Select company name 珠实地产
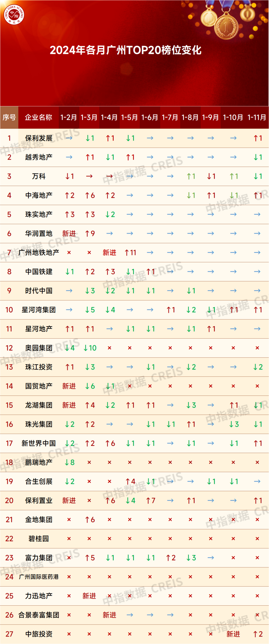 click(x=39, y=215)
